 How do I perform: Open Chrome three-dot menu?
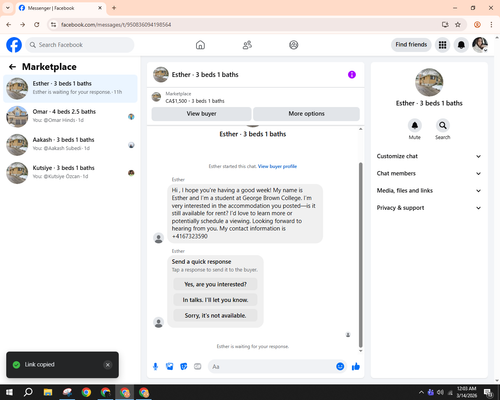coord(491,25)
